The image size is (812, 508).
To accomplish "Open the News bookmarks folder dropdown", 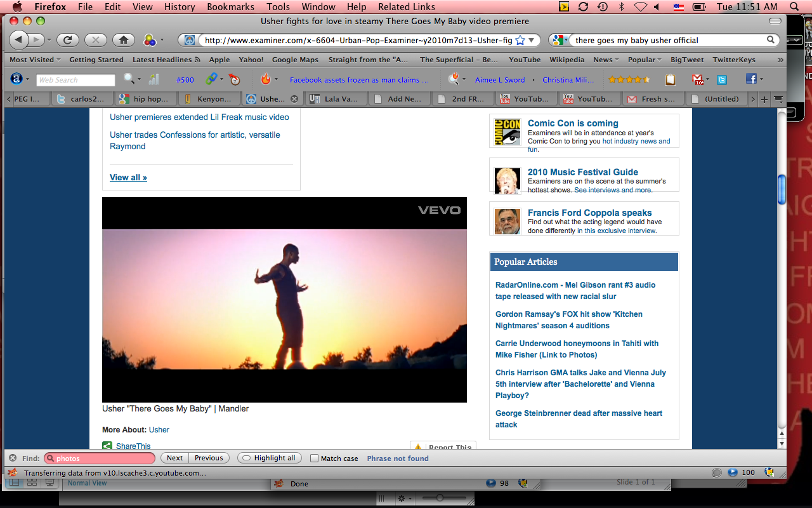I will pyautogui.click(x=606, y=60).
